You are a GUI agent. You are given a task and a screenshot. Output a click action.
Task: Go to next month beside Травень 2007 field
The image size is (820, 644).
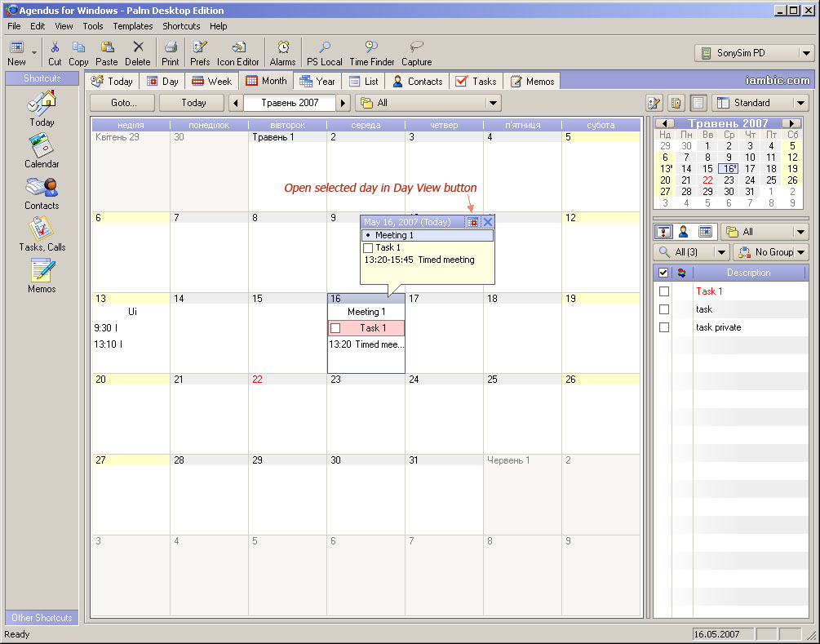point(343,103)
